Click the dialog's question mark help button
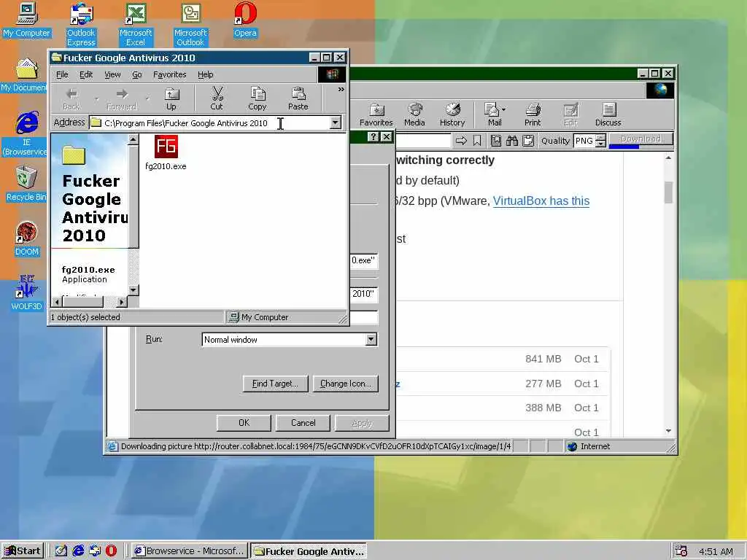 coord(373,137)
